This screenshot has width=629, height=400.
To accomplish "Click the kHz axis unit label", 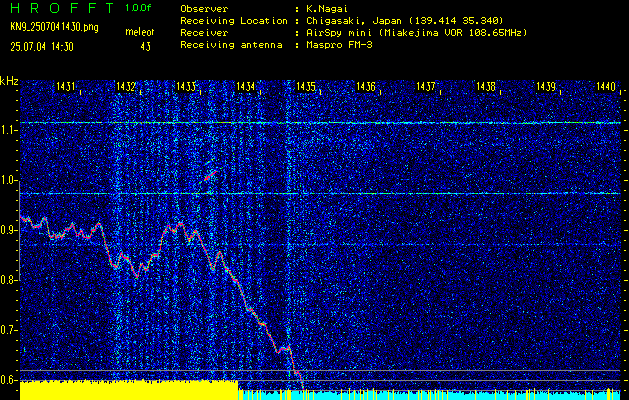I will click(x=9, y=81).
